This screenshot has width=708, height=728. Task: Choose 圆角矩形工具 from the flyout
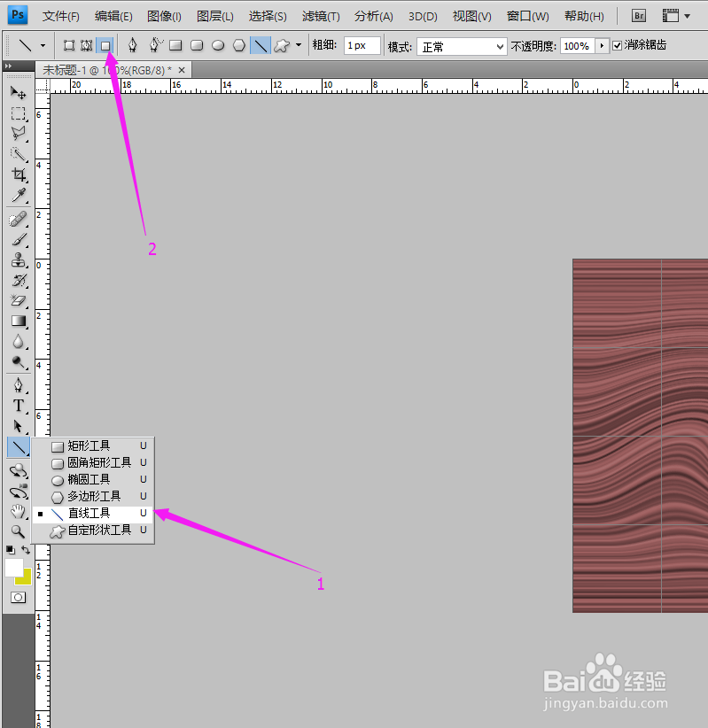(x=93, y=463)
